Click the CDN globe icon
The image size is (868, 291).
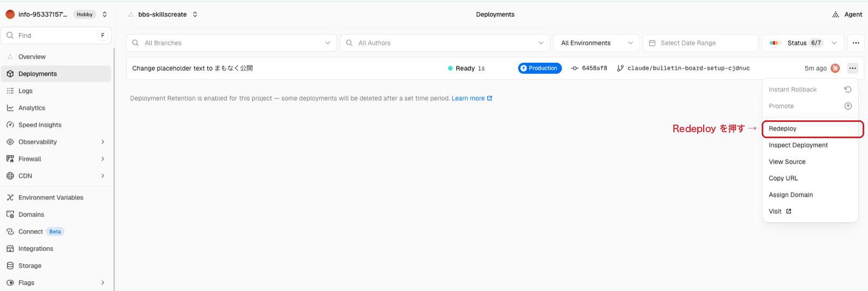click(x=10, y=176)
